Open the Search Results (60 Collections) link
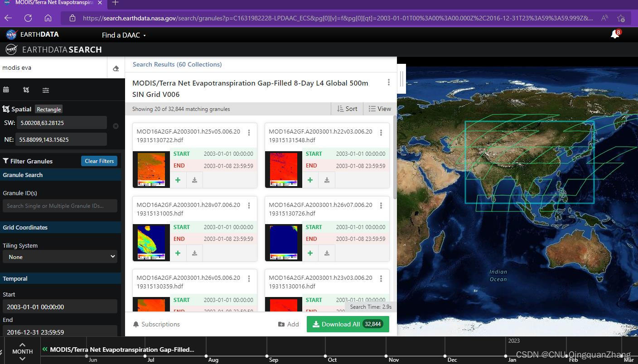638x364 pixels. pyautogui.click(x=177, y=64)
